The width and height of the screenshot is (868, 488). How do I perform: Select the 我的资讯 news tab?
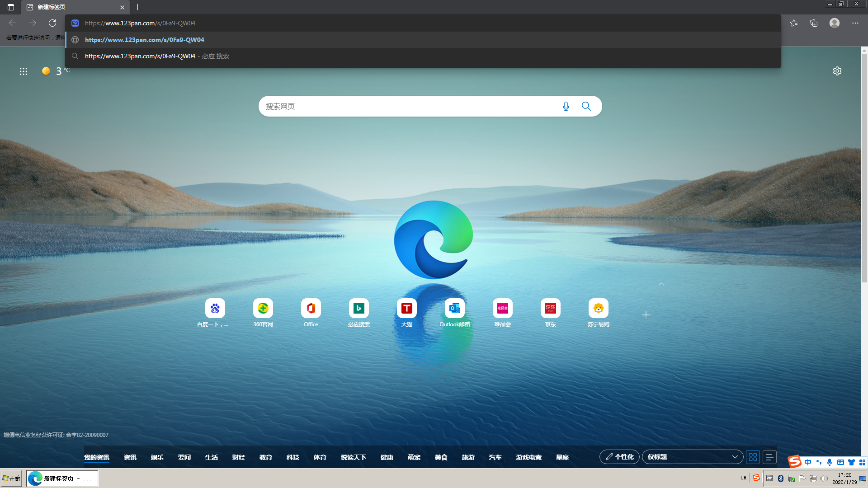[97, 457]
